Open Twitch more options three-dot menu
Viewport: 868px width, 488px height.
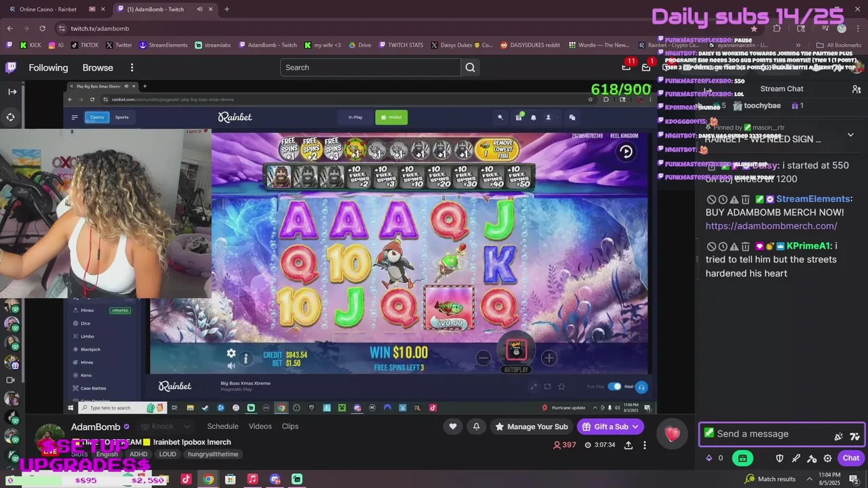pyautogui.click(x=132, y=68)
